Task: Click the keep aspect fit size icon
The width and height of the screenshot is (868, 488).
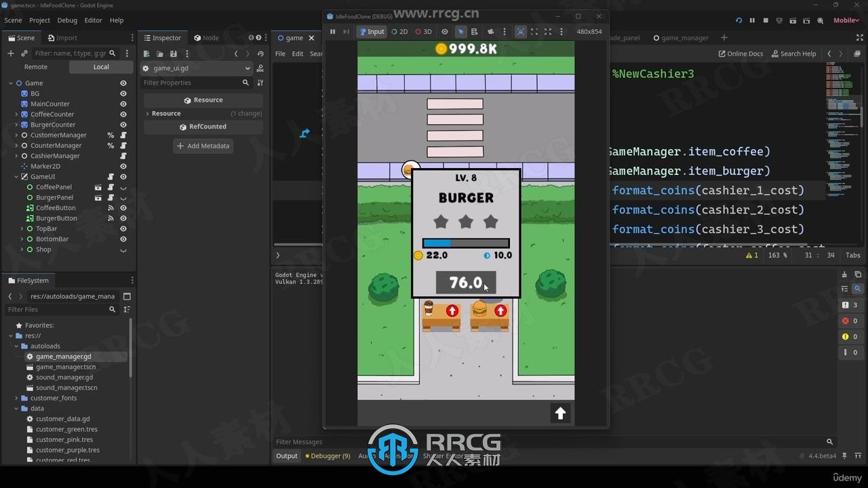Action: [534, 32]
